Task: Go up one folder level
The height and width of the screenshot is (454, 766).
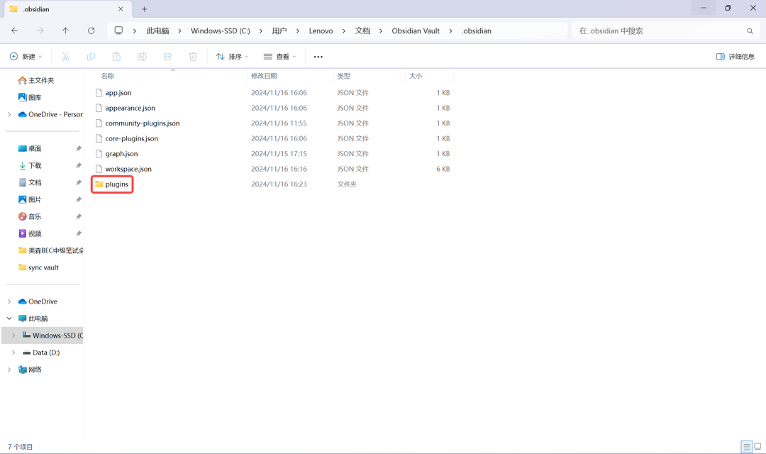Action: point(65,30)
